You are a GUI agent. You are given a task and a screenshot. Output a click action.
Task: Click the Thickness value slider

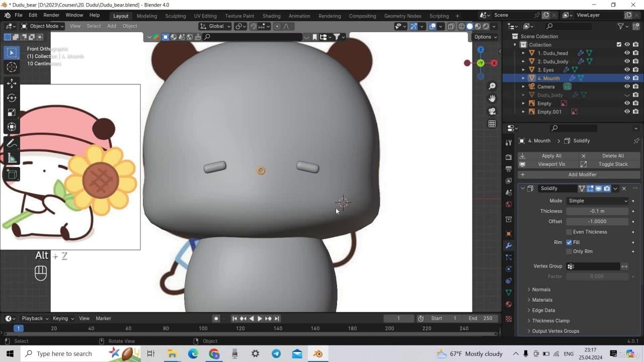coord(597,211)
